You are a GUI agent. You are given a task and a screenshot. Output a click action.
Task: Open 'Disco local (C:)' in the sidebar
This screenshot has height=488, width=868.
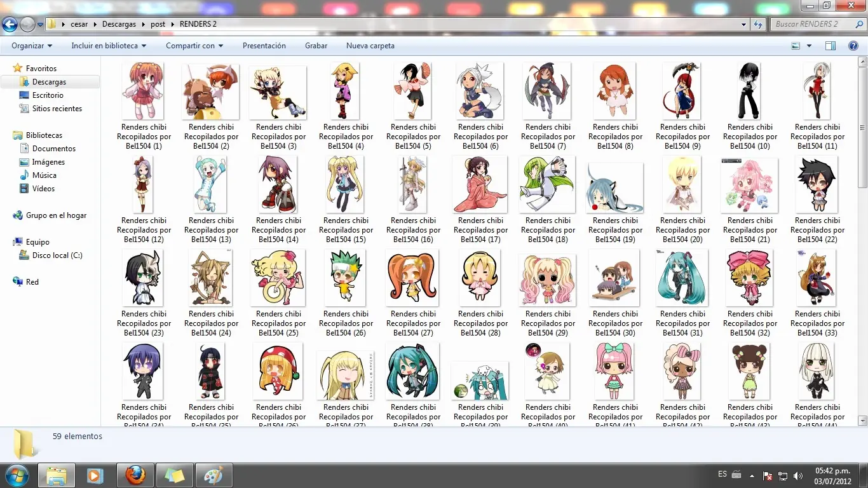coord(57,255)
